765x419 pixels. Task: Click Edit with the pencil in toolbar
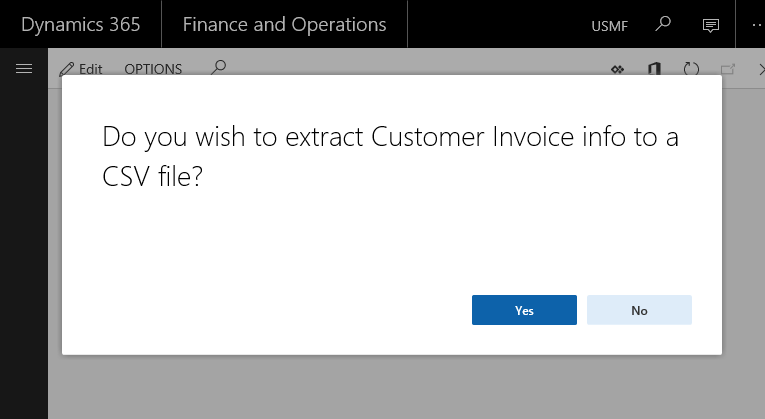[81, 69]
